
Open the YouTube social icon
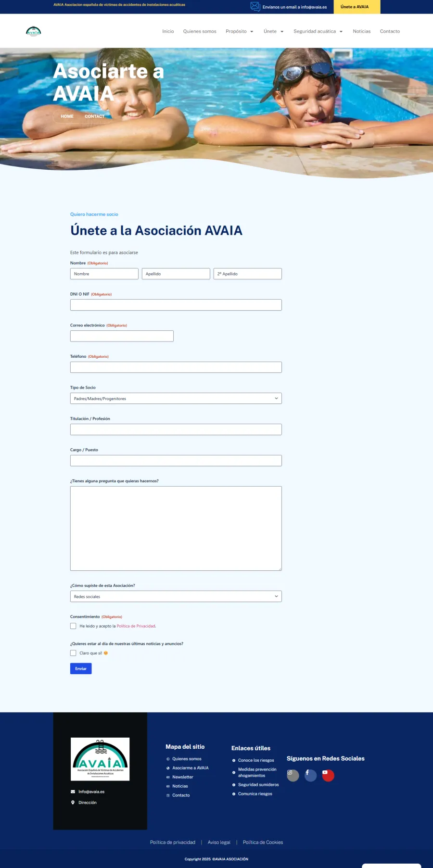click(x=328, y=775)
